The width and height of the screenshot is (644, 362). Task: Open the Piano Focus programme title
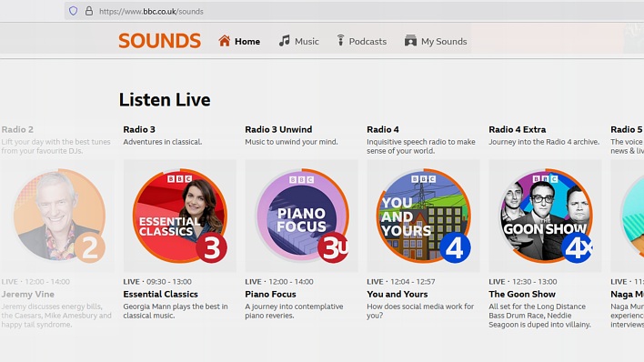270,294
